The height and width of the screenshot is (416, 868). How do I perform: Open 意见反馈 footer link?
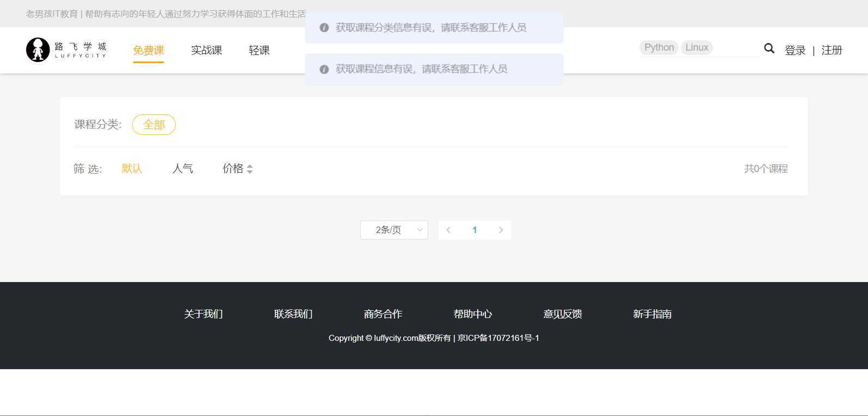(563, 314)
